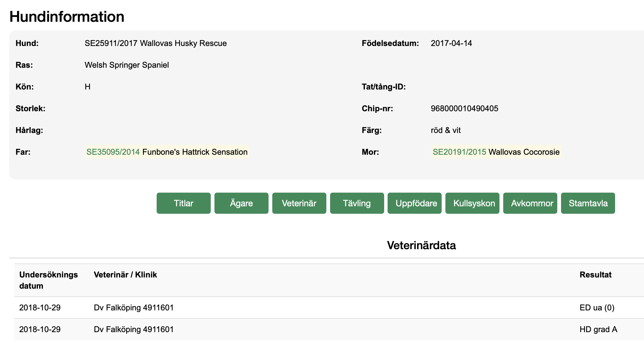This screenshot has height=343, width=644.
Task: Open mother's record SE20191/2015
Action: tap(460, 152)
